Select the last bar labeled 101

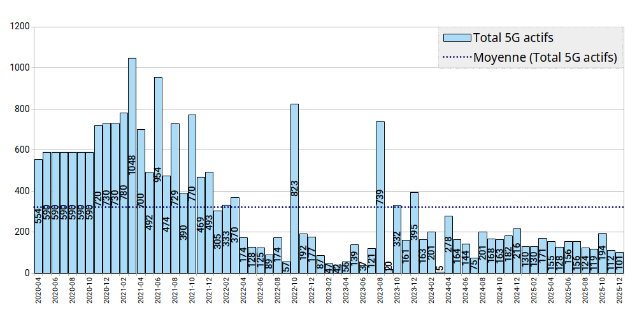[619, 263]
